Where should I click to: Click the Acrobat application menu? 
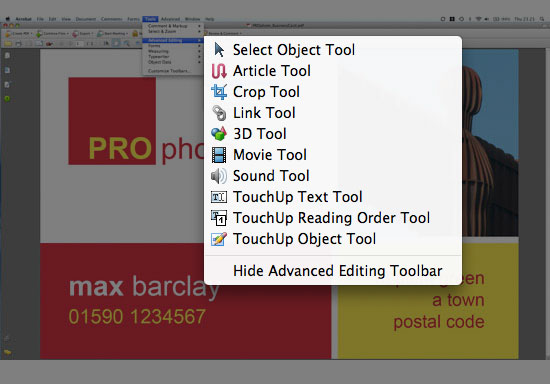pos(24,19)
